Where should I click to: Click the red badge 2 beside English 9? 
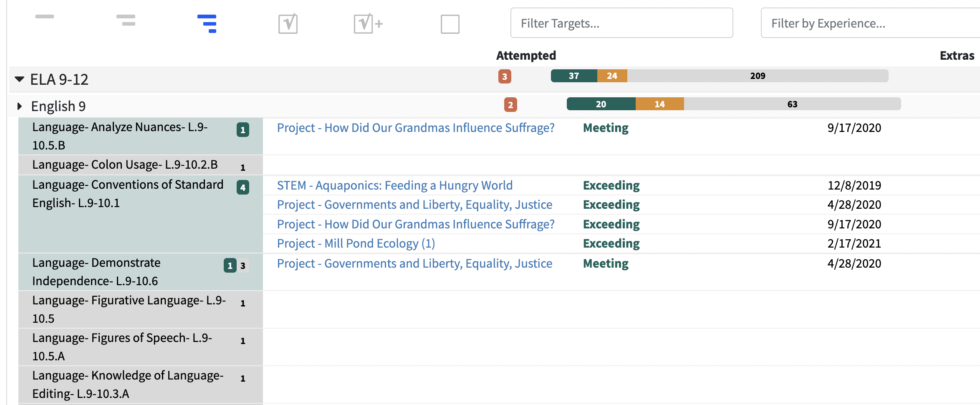(510, 105)
